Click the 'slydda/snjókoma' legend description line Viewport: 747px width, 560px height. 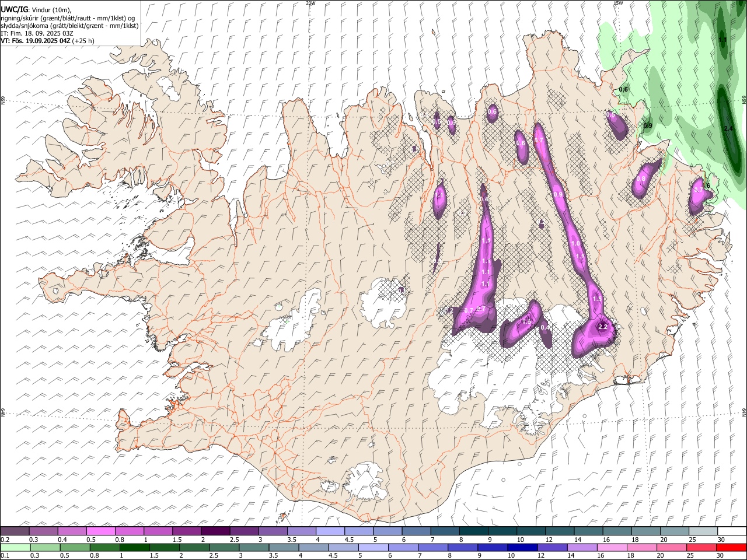[x=69, y=26]
